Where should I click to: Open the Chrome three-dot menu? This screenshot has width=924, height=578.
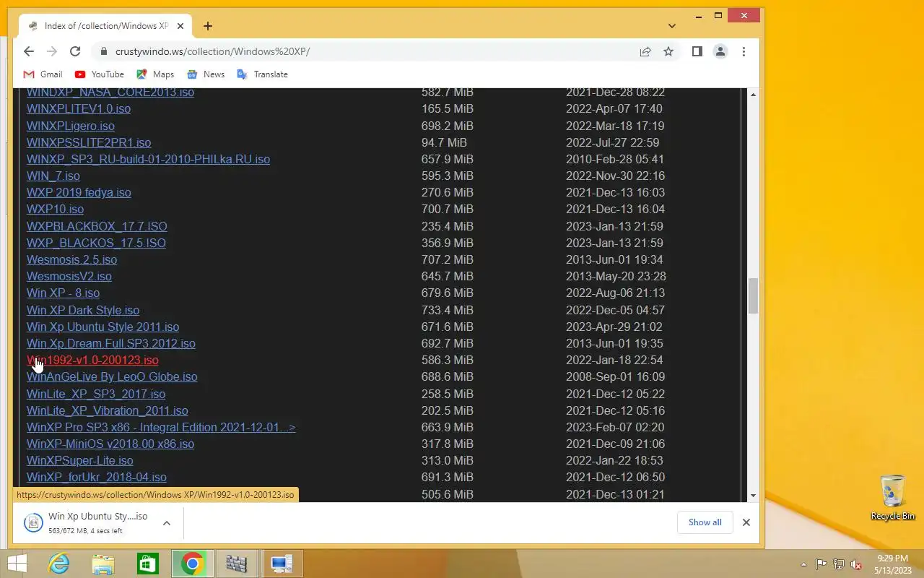744,51
